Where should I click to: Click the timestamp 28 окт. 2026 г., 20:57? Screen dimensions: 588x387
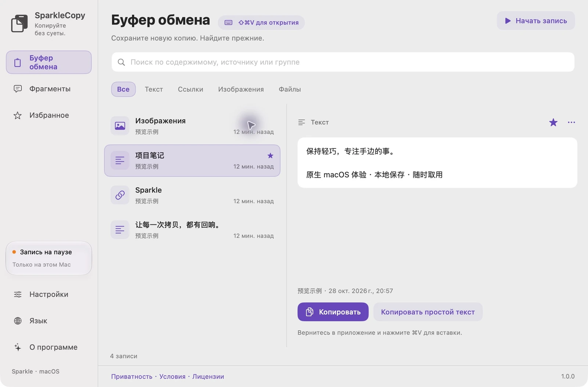(x=361, y=291)
